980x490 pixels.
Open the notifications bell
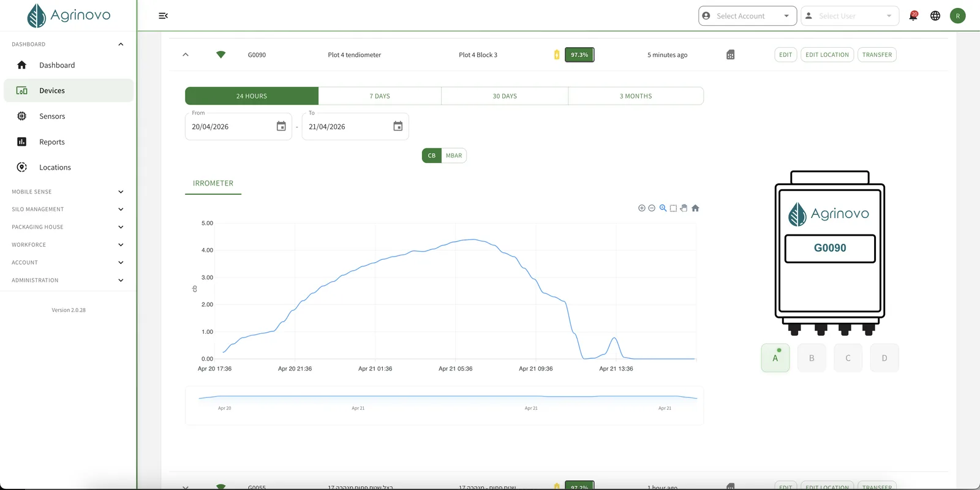pyautogui.click(x=913, y=16)
